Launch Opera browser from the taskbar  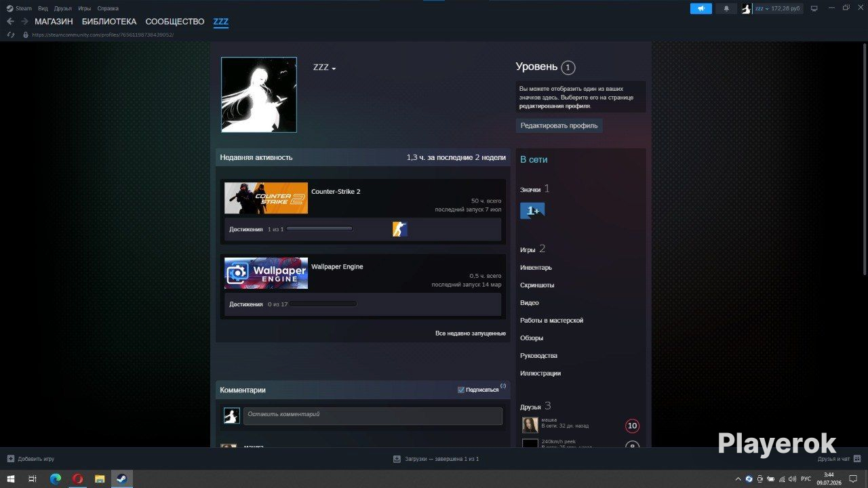pos(77,479)
